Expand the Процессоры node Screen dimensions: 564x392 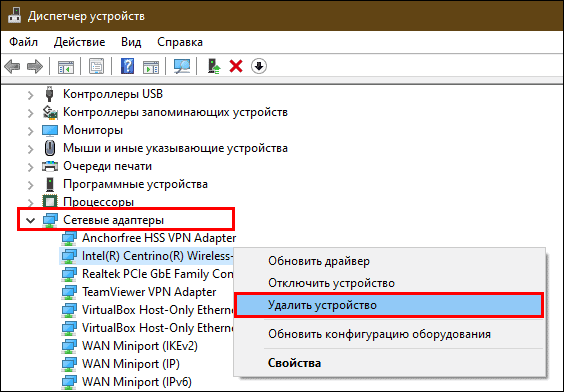pos(31,202)
